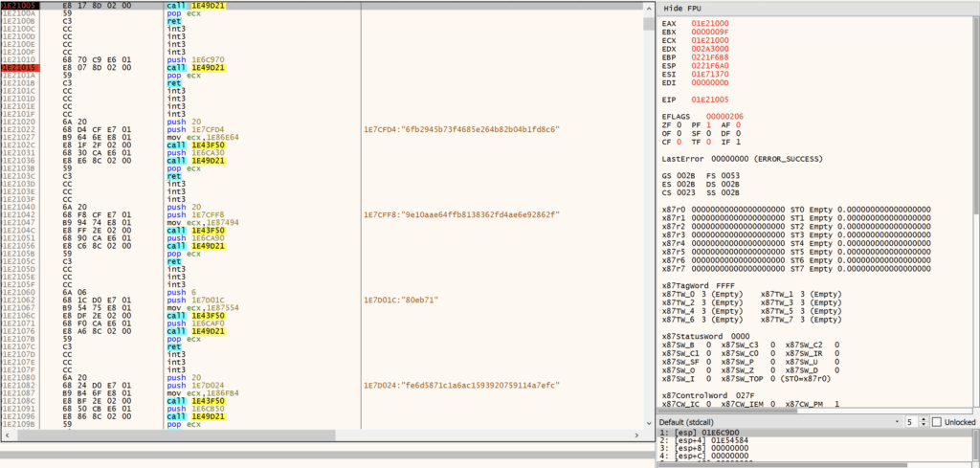
Task: Toggle the Unlocked checkbox
Action: pyautogui.click(x=938, y=422)
